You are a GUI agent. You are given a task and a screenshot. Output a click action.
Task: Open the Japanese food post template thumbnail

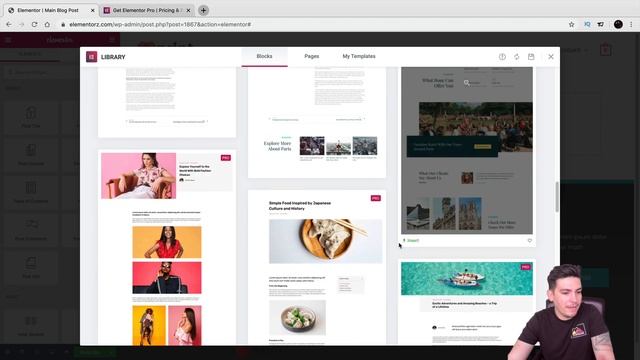[x=317, y=267]
